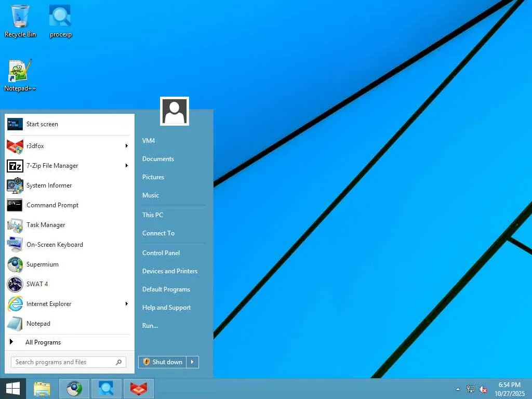Screen dimensions: 532x399
Task: Open the Notepad++ desktop shortcut
Action: coord(20,75)
